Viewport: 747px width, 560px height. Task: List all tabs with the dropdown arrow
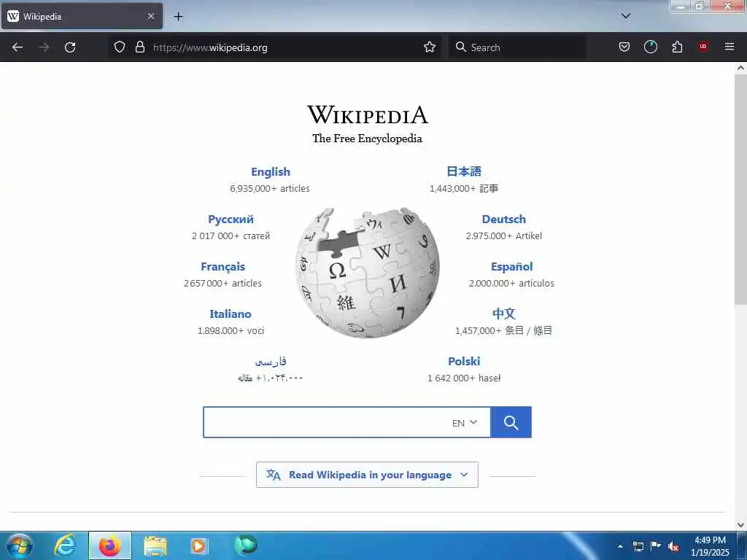[x=626, y=16]
